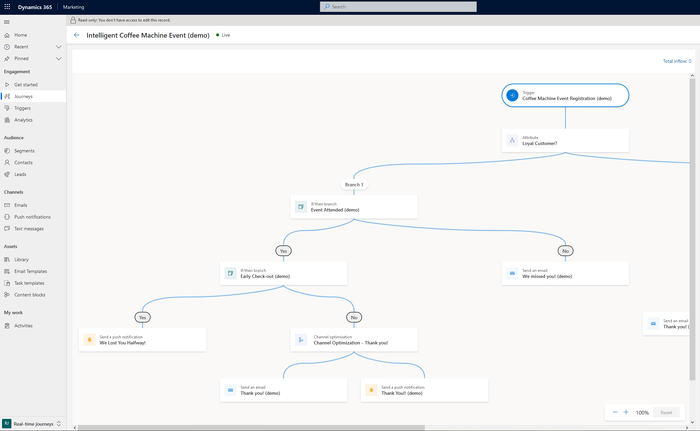
Task: Zoom out with the minus button
Action: click(615, 412)
